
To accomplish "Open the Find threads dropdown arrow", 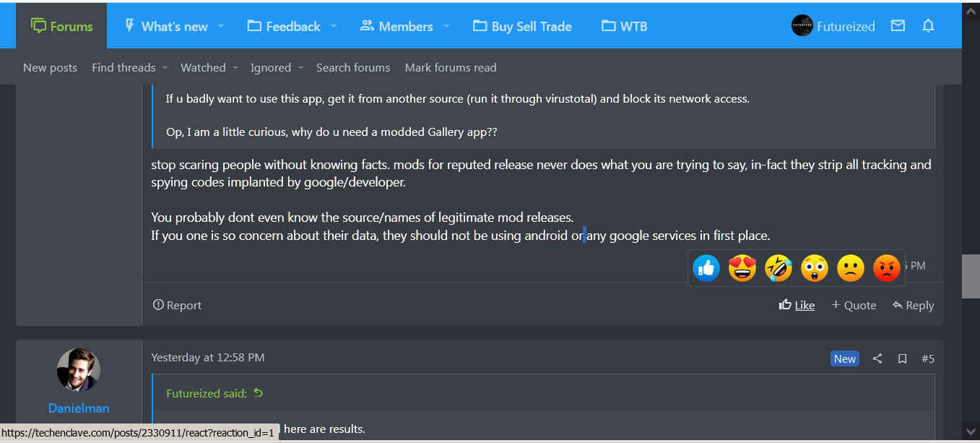I will click(165, 67).
